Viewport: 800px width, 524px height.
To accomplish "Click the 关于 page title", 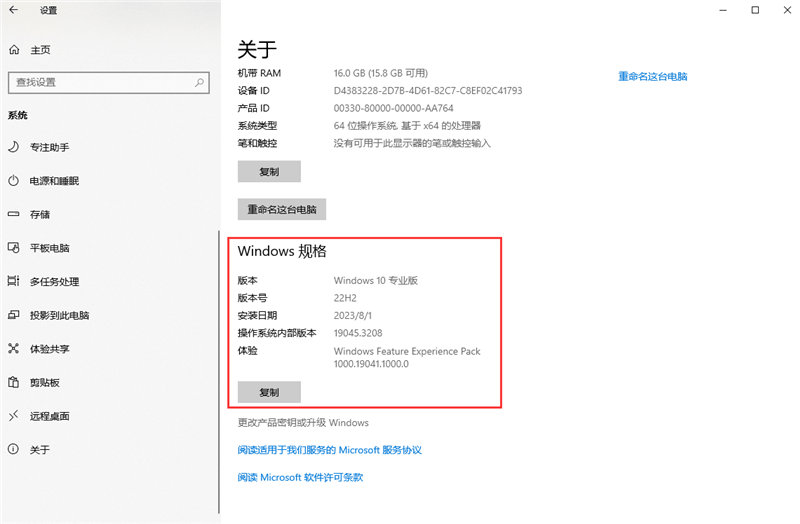I will coord(257,50).
